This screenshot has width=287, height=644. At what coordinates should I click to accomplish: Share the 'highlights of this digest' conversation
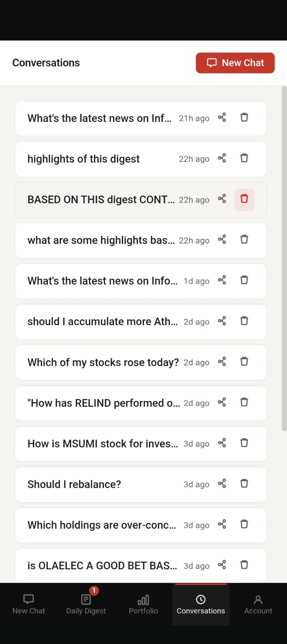[222, 158]
